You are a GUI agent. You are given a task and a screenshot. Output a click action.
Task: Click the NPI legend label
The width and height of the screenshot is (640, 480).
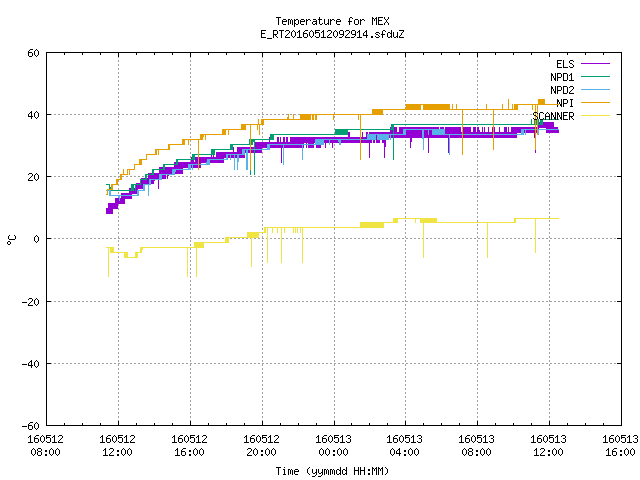tap(565, 103)
